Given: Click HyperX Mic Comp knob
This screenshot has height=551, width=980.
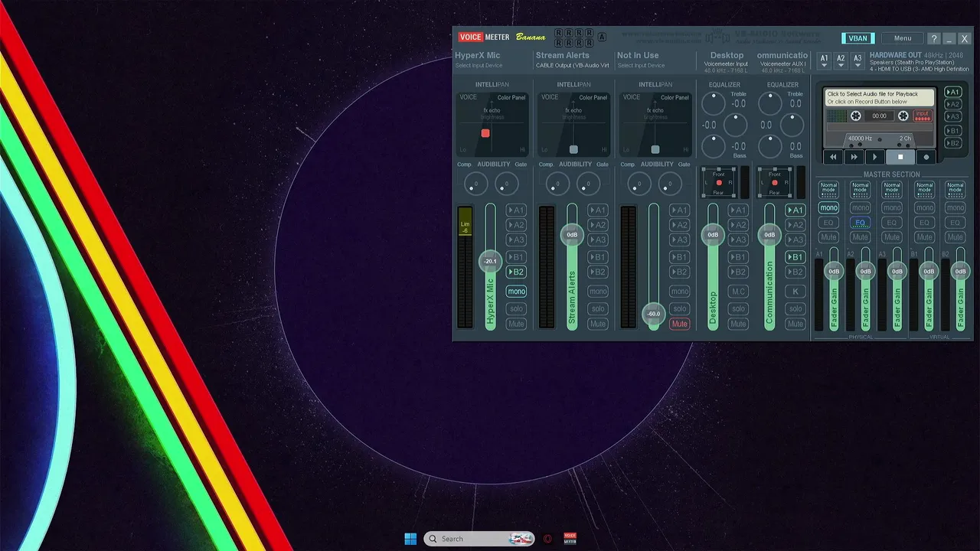Looking at the screenshot, I should click(475, 184).
